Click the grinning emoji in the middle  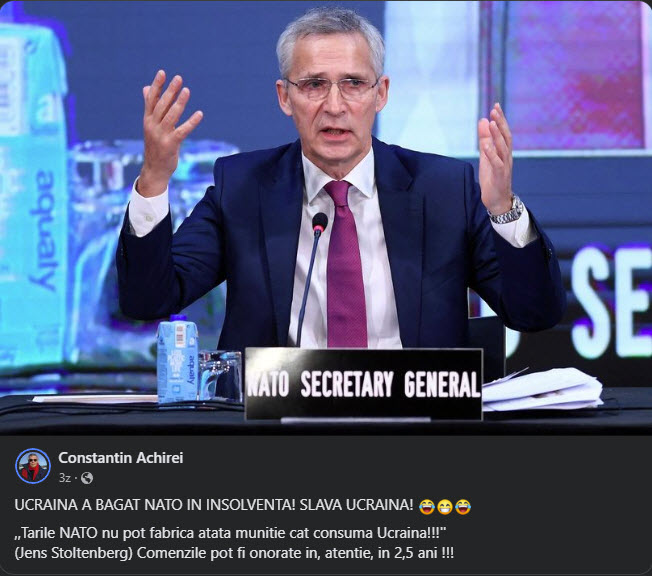[445, 506]
